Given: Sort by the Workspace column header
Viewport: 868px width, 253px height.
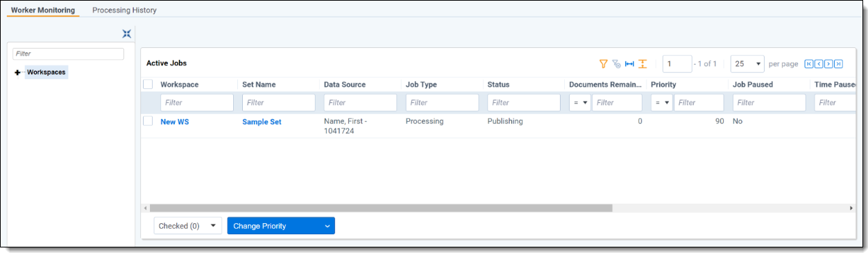Looking at the screenshot, I should 179,85.
